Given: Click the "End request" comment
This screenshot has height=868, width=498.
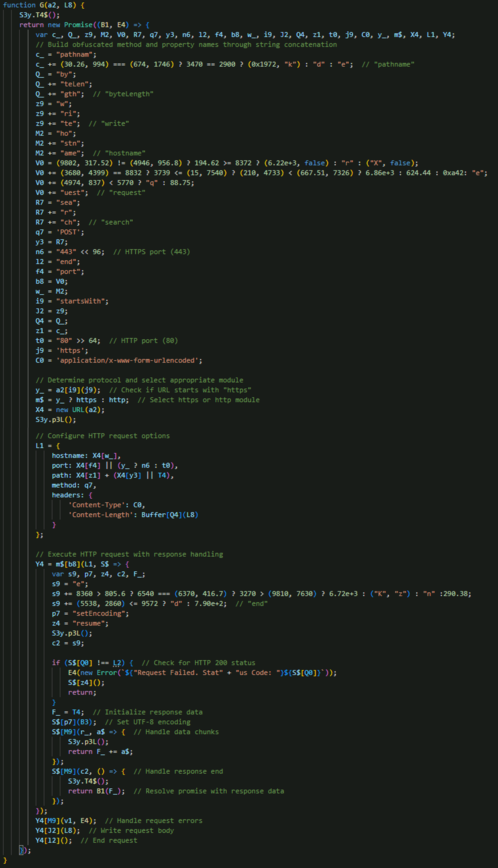Looking at the screenshot, I should point(109,840).
